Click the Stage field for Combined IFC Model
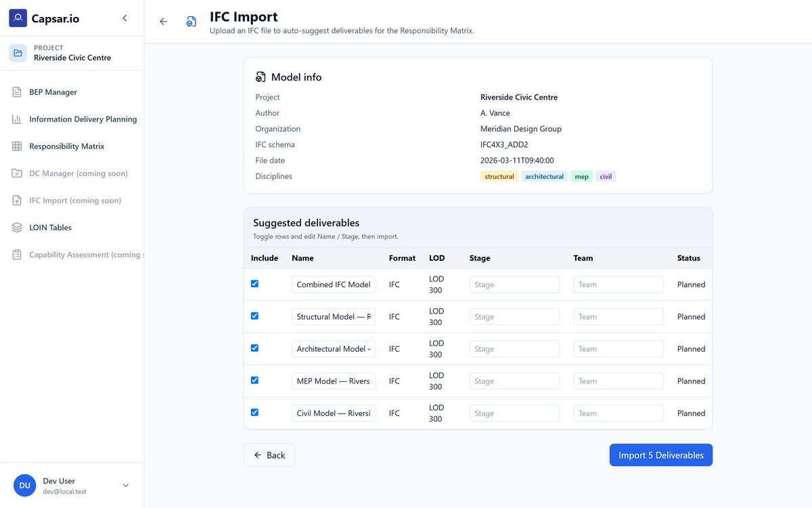The width and height of the screenshot is (812, 508). click(x=515, y=284)
